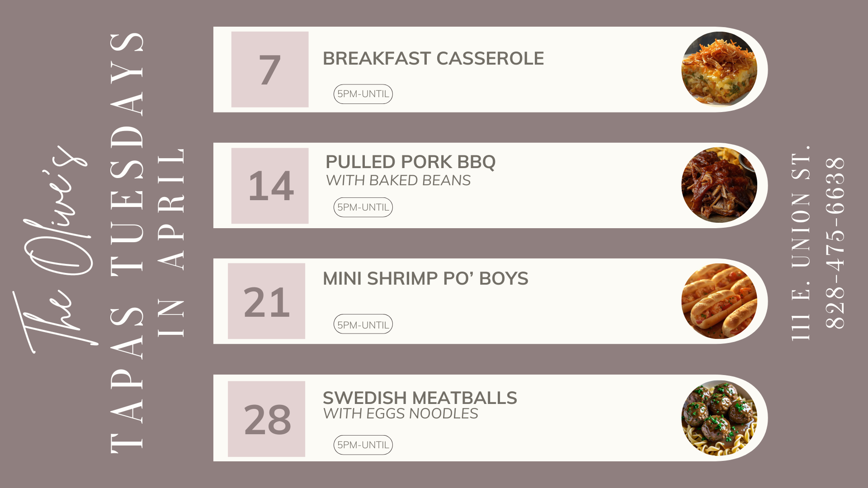Click the date box showing 7

coord(270,70)
